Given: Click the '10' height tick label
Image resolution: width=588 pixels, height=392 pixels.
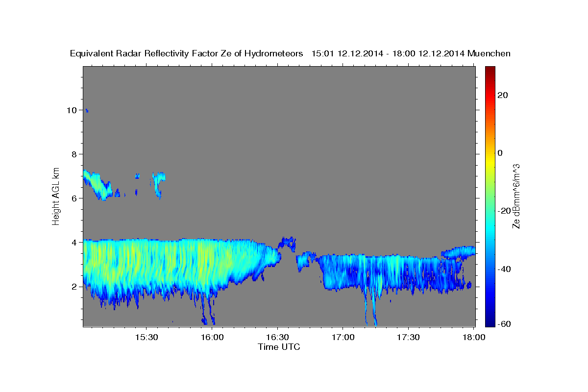Looking at the screenshot, I should click(72, 110).
